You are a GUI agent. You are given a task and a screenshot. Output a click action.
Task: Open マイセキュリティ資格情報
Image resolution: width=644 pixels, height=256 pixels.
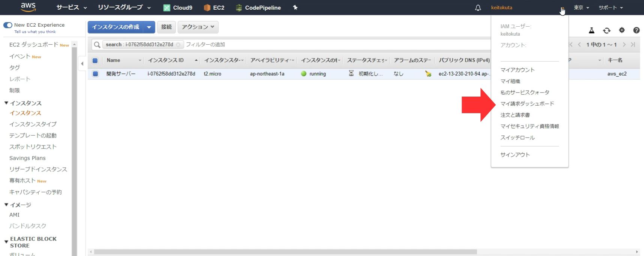530,126
